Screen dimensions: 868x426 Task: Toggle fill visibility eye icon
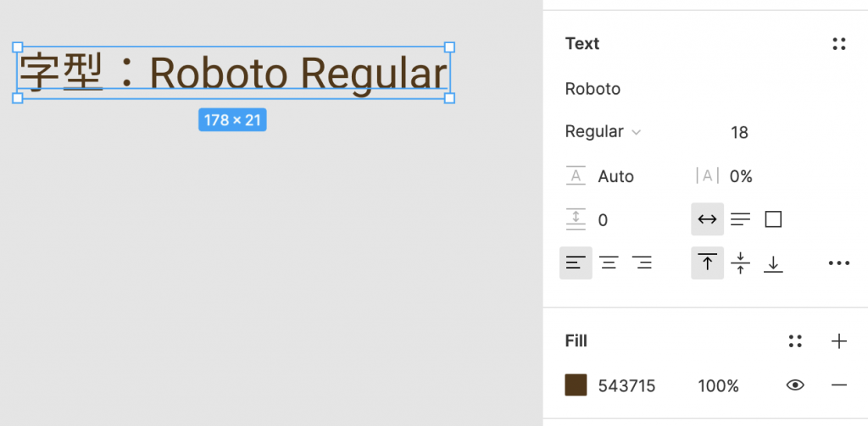(x=795, y=385)
